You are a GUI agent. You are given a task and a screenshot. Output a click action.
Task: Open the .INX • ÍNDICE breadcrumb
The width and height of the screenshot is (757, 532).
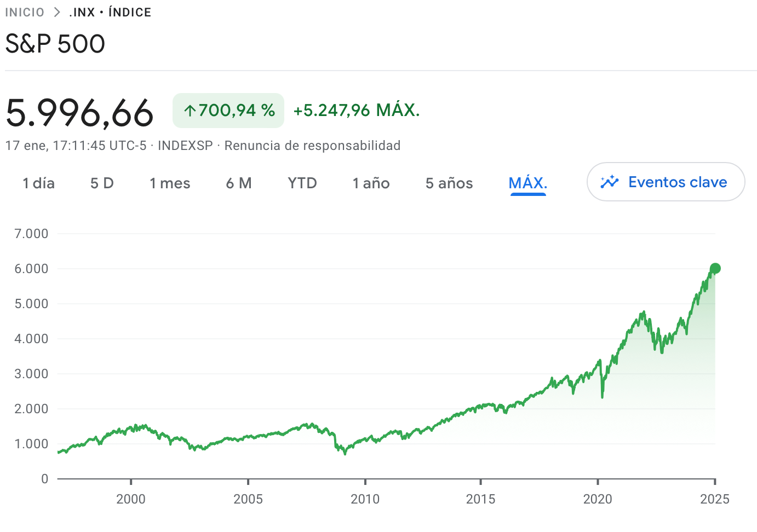[x=110, y=12]
